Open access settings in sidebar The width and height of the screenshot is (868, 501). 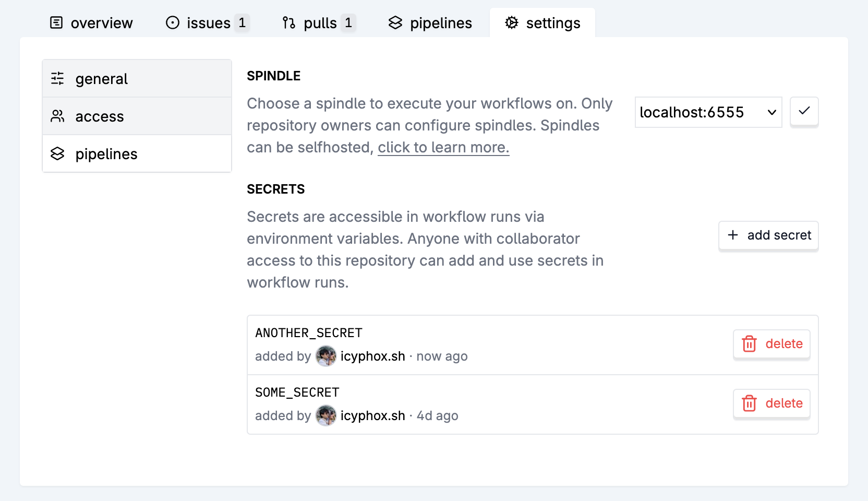coord(137,116)
